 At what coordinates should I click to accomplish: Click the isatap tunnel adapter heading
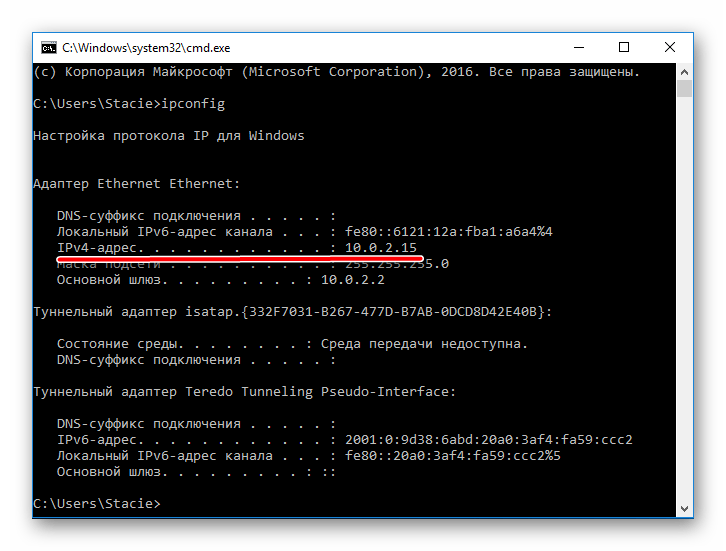(293, 312)
